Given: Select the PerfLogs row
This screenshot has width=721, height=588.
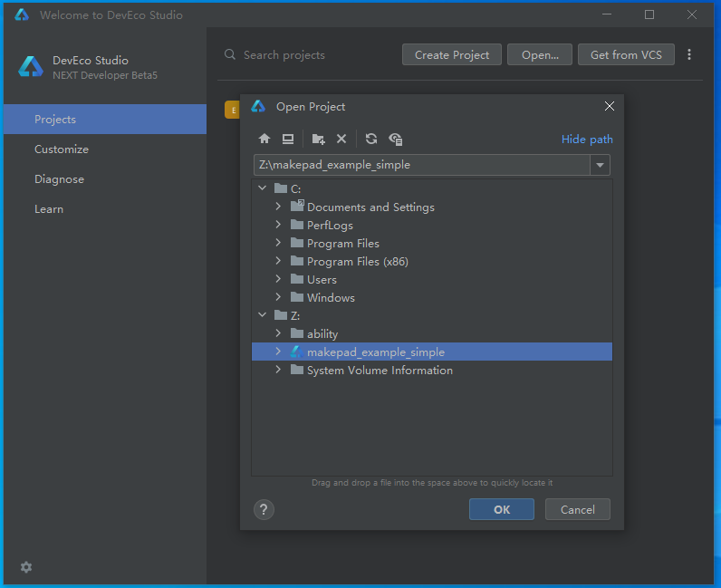Looking at the screenshot, I should pyautogui.click(x=432, y=225).
